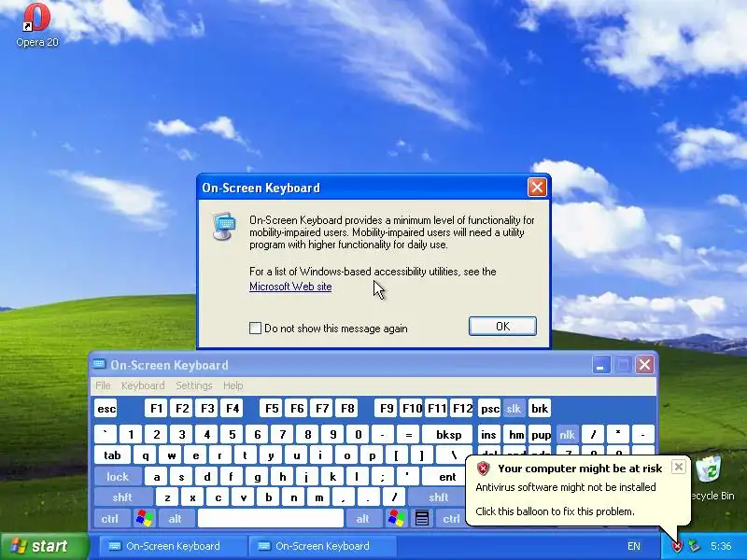Switch to first On-Screen Keyboard taskbar button
The image size is (747, 560).
pos(173,546)
